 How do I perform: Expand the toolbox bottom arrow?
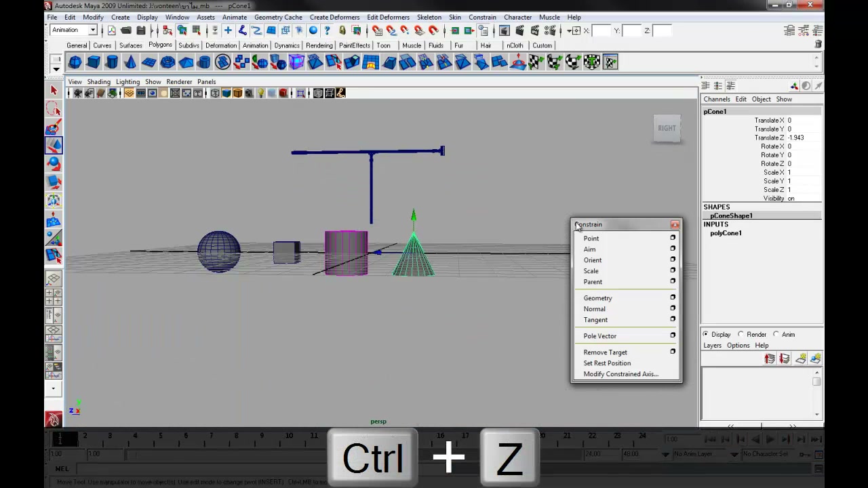pyautogui.click(x=54, y=389)
